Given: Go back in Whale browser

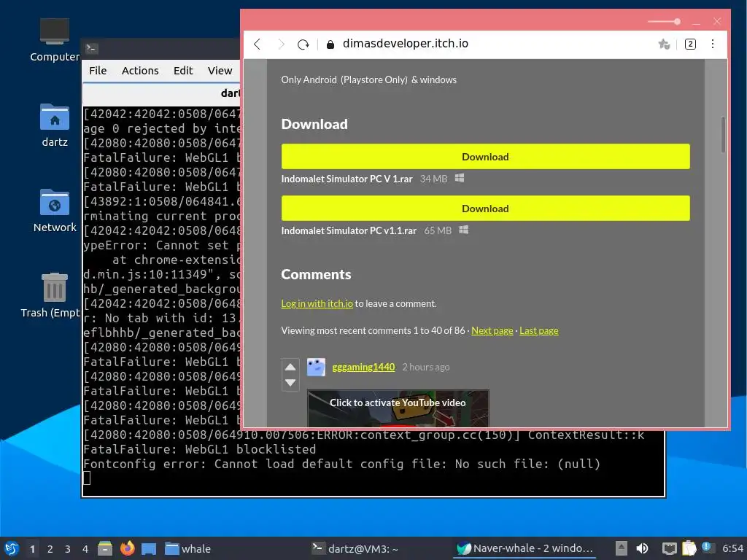Looking at the screenshot, I should point(258,44).
